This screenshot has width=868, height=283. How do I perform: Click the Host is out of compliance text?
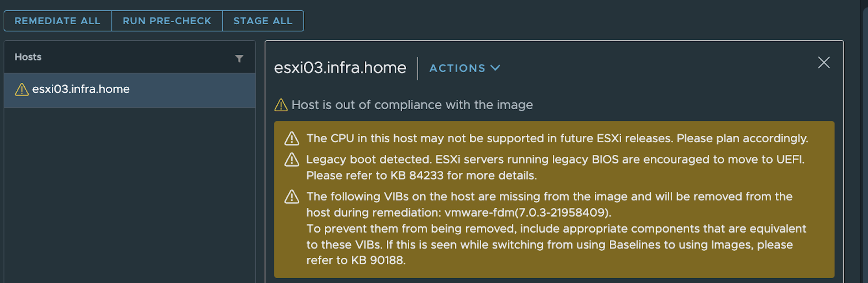(412, 105)
